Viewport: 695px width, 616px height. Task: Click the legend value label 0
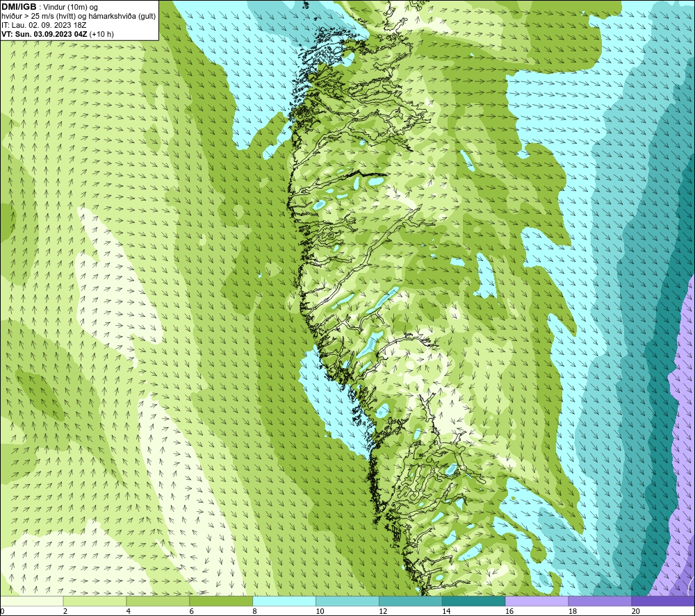point(2,612)
